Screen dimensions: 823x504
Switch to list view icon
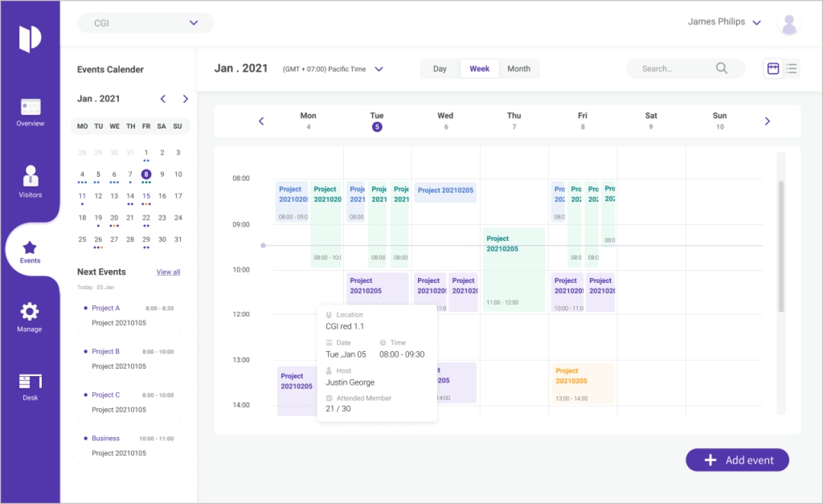(x=791, y=68)
